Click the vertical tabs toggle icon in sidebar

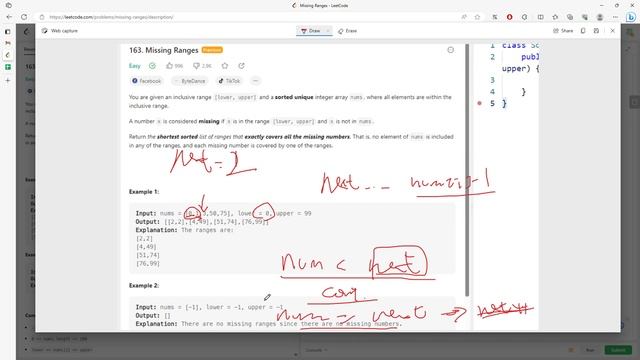tap(8, 31)
